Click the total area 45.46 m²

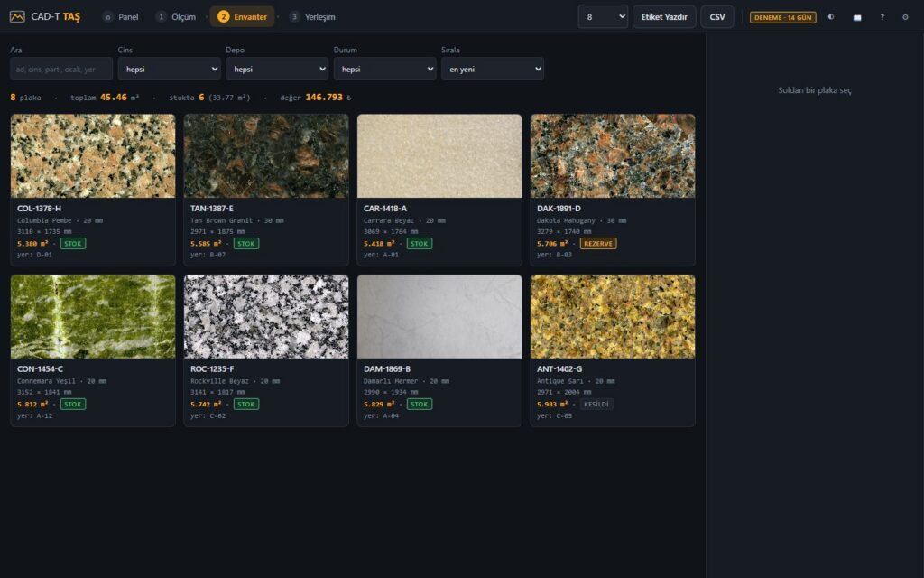[120, 98]
